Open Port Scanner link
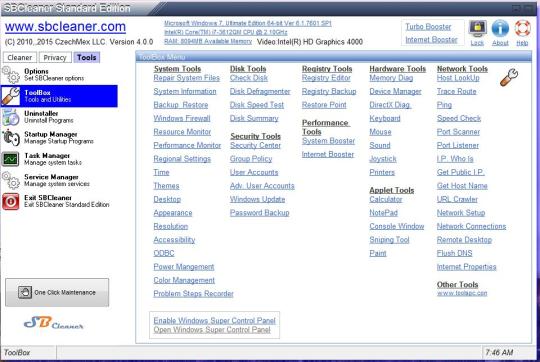540x362 pixels. coord(458,132)
